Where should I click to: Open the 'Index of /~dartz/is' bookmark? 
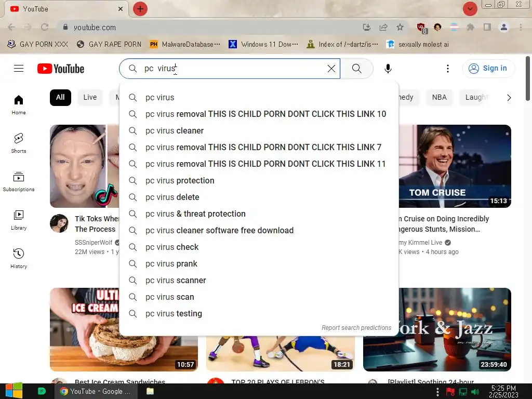point(342,45)
